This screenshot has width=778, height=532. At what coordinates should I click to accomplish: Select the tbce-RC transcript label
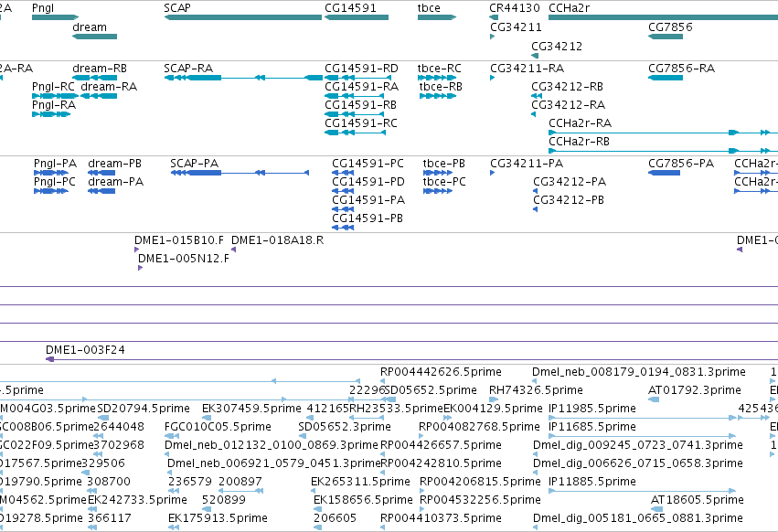pos(440,68)
